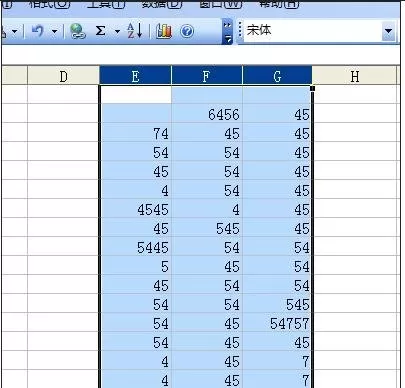This screenshot has height=388, width=405.
Task: Click column G cell in the 6456 row
Action: pos(277,114)
